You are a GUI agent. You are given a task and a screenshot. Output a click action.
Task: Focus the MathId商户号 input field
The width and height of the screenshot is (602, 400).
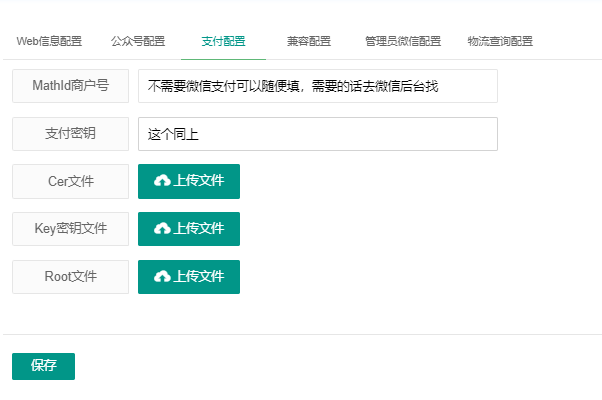[x=317, y=86]
